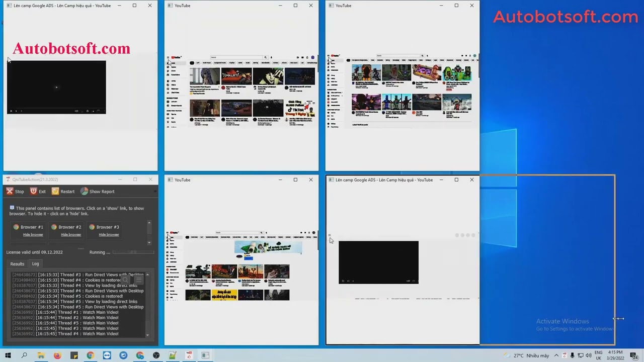Open the volume speaker tray icon

click(x=588, y=355)
